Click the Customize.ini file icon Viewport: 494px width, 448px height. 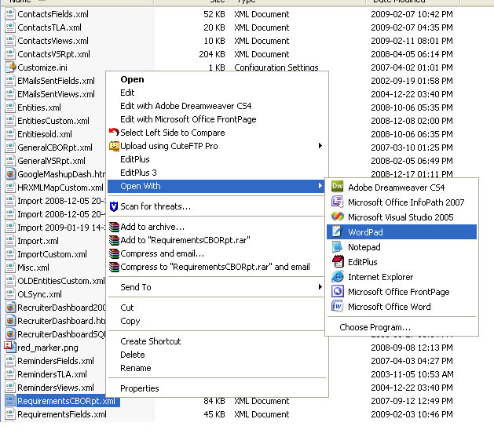coord(10,67)
